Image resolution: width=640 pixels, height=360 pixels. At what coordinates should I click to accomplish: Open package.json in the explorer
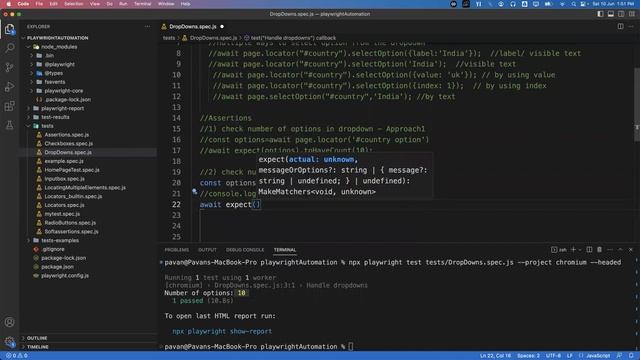click(57, 267)
